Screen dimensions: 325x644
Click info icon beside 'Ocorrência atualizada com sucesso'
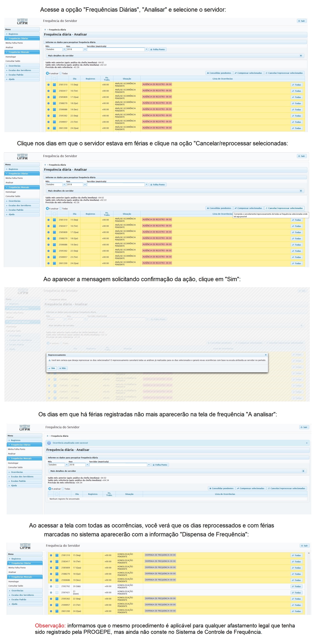click(49, 443)
